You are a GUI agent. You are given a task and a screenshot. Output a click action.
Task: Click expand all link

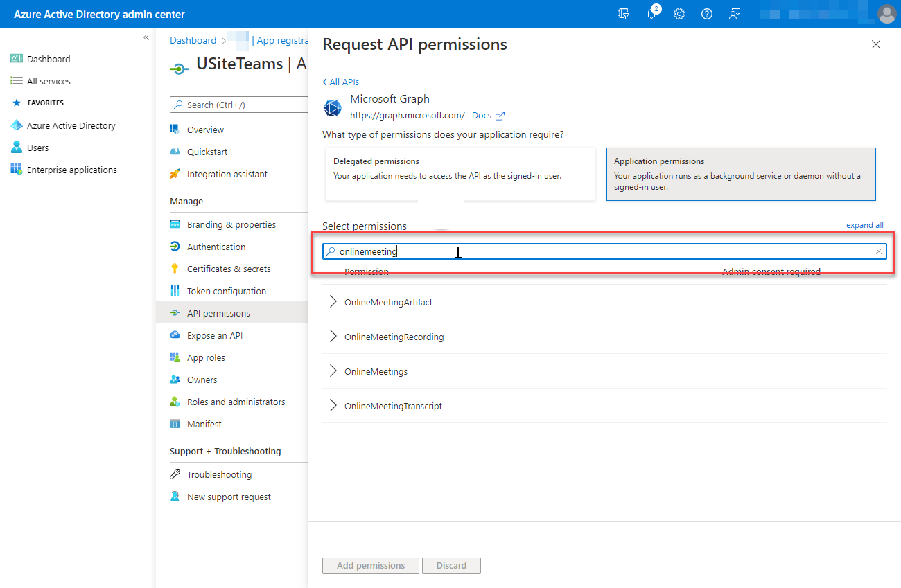coord(865,225)
